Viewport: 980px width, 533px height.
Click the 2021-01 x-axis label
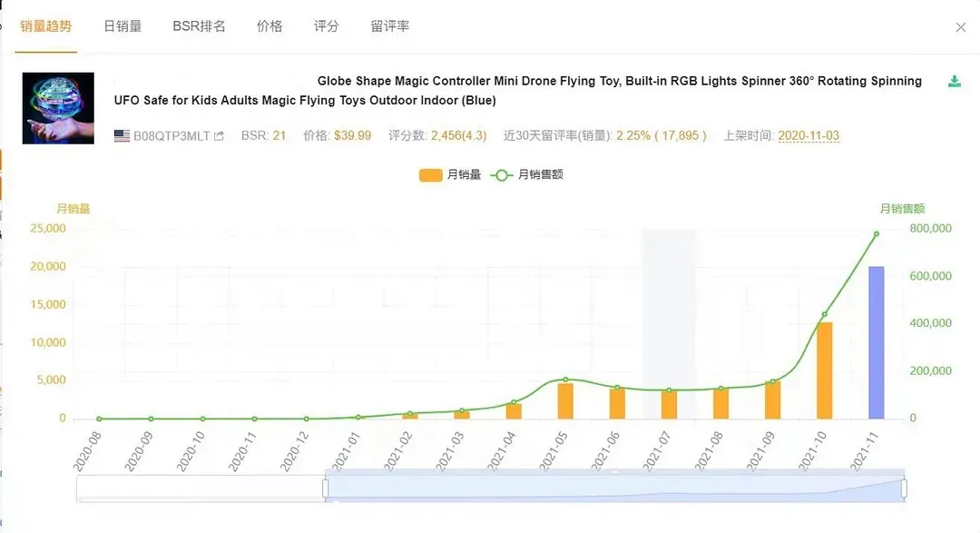346,451
